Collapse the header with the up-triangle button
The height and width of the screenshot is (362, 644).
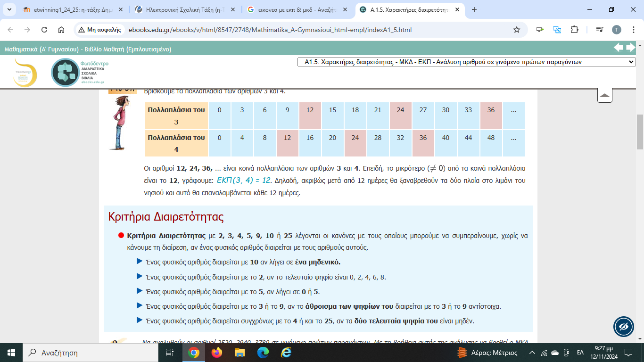coord(605,95)
